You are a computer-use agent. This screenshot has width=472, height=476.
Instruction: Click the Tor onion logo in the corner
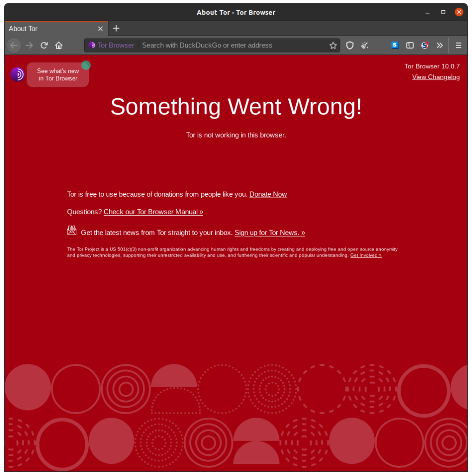click(17, 74)
